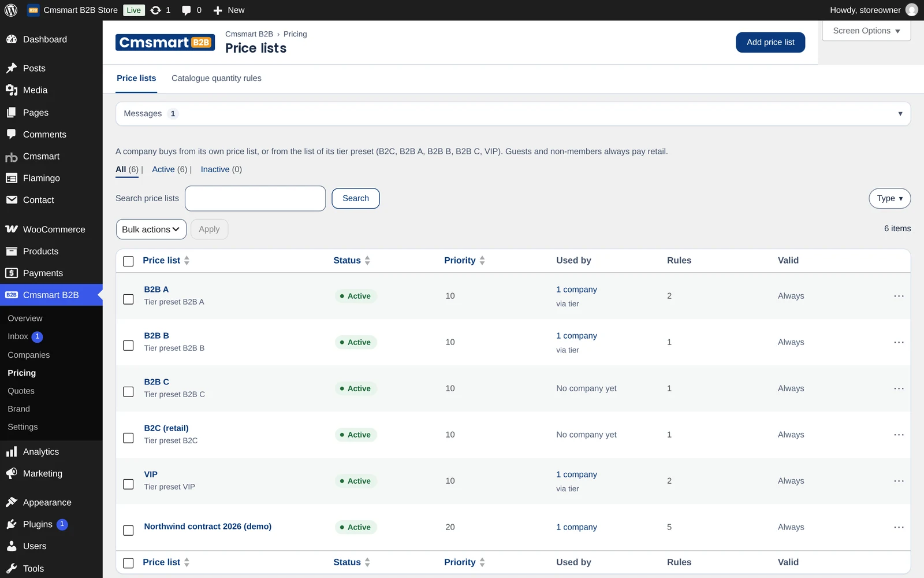This screenshot has width=924, height=578.
Task: Open Companies in the B2B submenu
Action: pyautogui.click(x=29, y=355)
